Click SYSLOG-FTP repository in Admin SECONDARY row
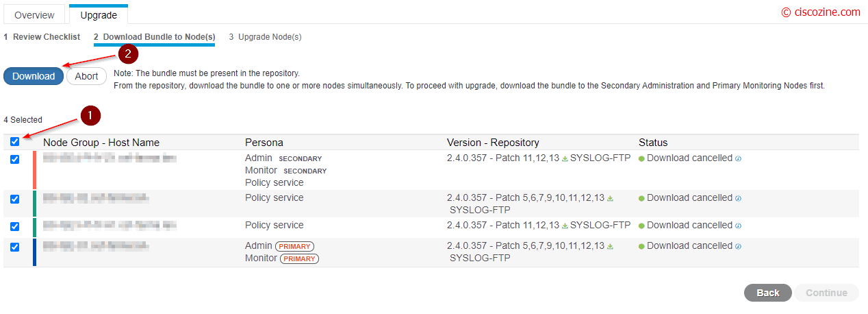 600,158
